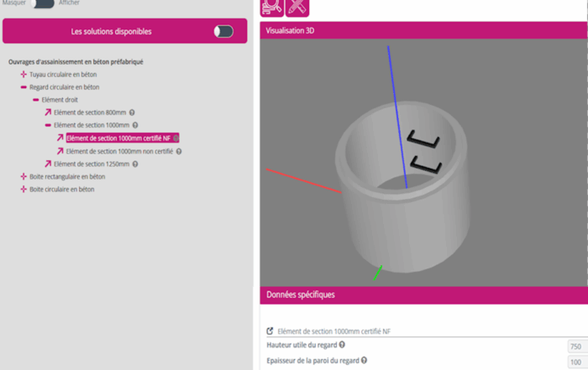Toggle the Masquer/Afficher switch
Viewport: 588px width, 370px height.
42,3
